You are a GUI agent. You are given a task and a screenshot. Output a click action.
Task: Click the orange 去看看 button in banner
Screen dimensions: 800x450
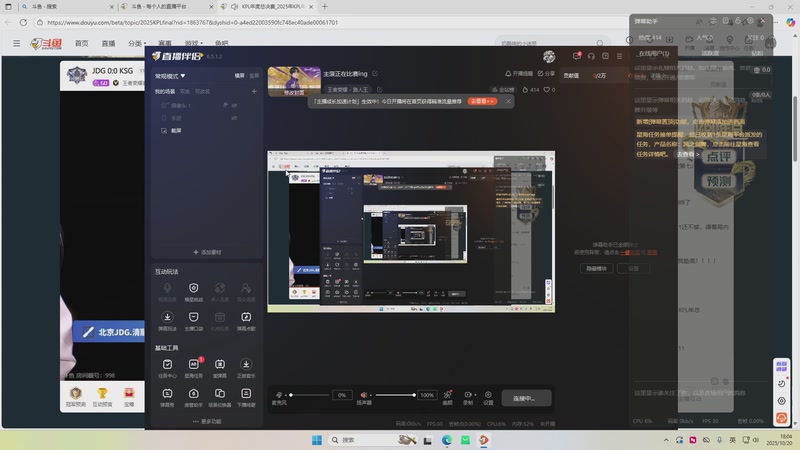[482, 102]
